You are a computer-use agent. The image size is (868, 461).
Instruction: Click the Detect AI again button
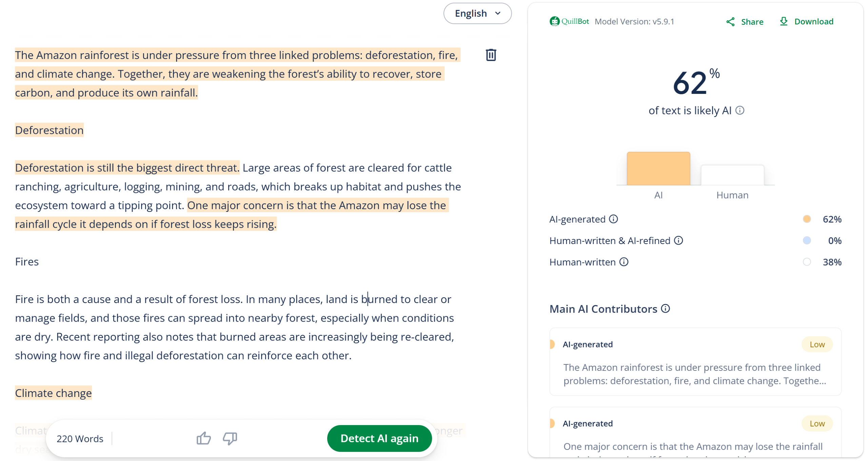379,438
